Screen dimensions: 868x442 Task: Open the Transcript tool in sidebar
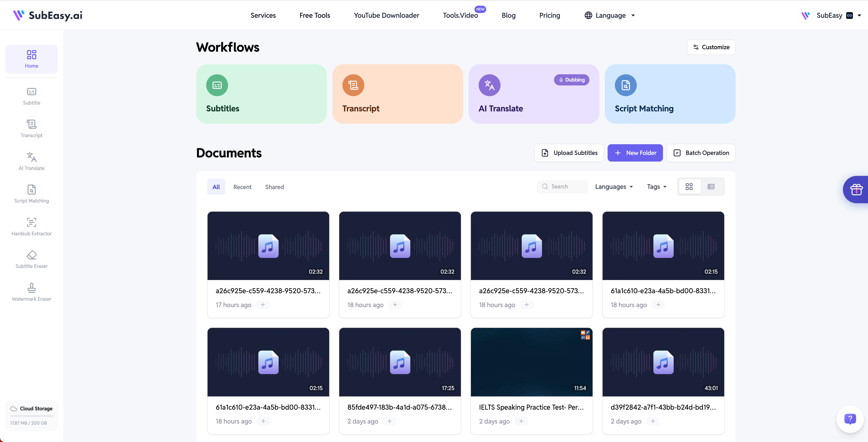[x=31, y=129]
